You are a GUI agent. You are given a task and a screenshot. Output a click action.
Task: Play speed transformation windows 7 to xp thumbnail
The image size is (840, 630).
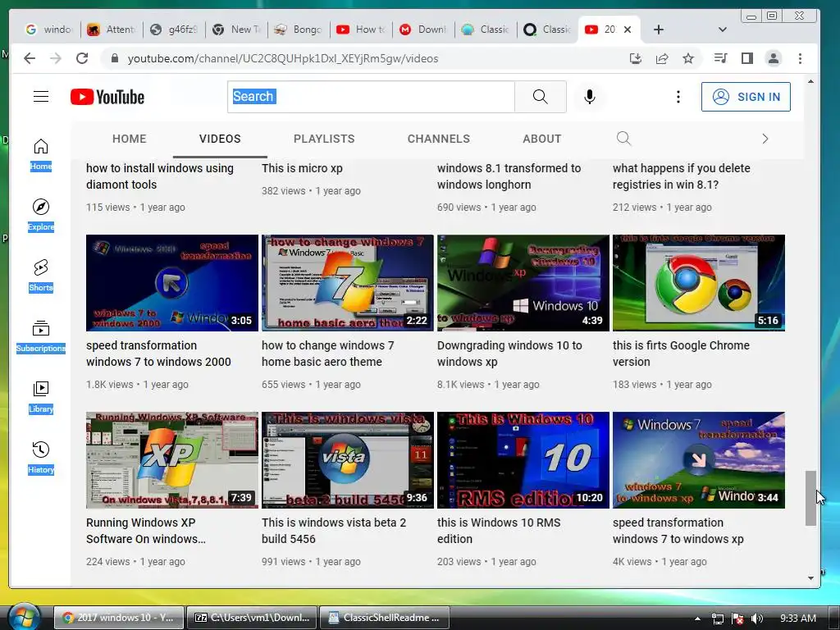[x=699, y=460]
